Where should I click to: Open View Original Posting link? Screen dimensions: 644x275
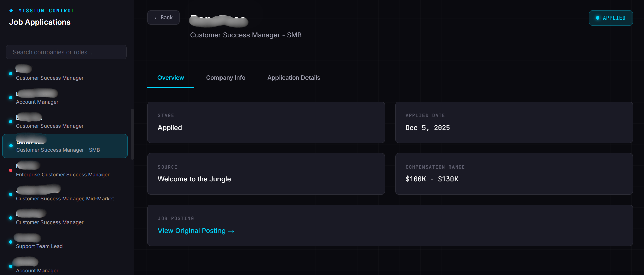(x=196, y=231)
